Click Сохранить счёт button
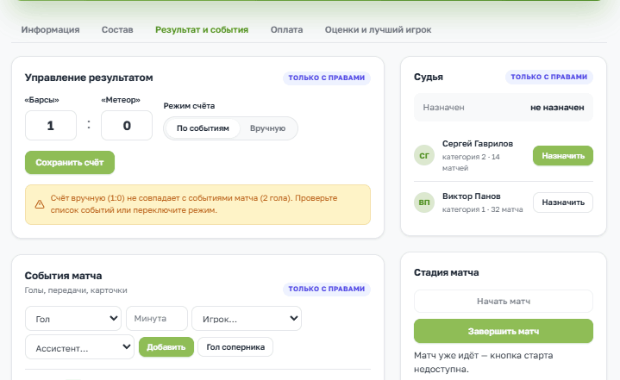The height and width of the screenshot is (380, 620). pyautogui.click(x=70, y=163)
